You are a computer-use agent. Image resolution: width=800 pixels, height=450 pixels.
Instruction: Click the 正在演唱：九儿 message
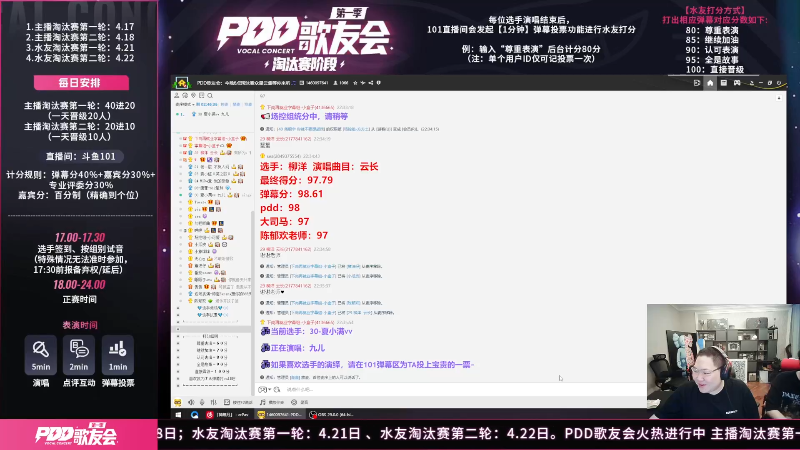[x=297, y=348]
